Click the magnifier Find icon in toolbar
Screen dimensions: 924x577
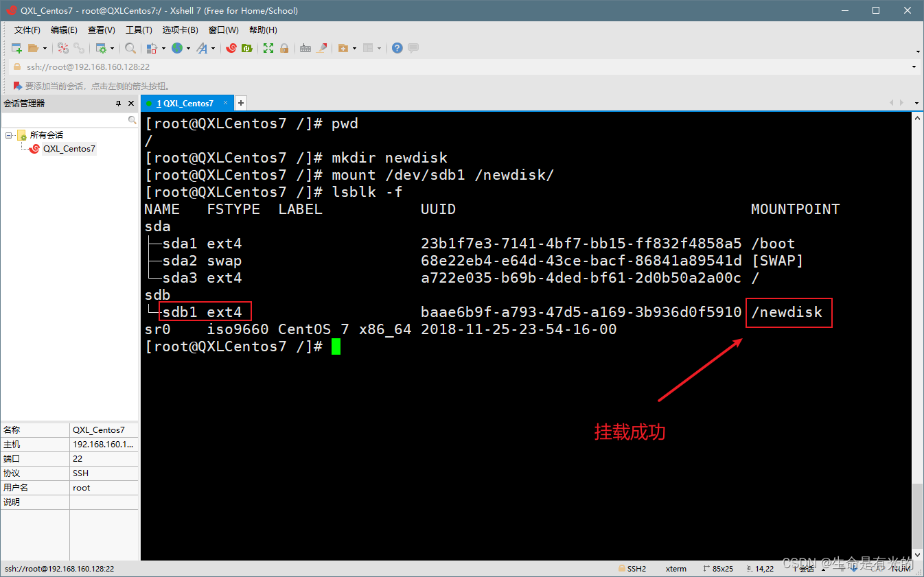pos(130,48)
